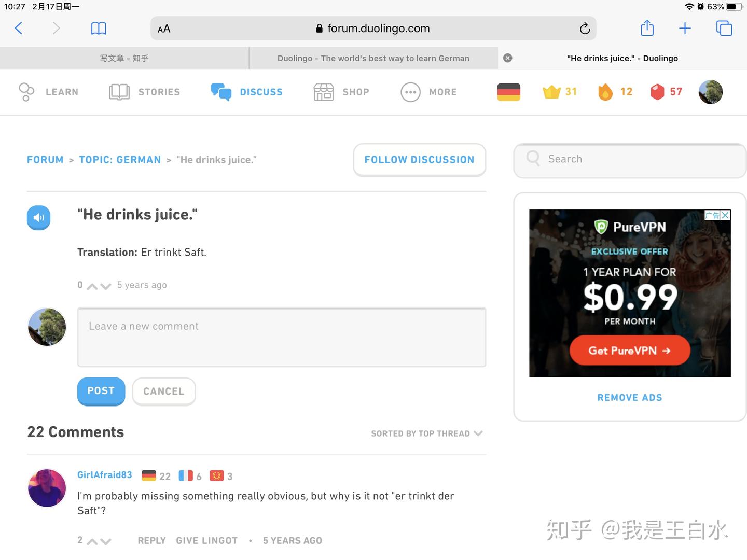Viewport: 747px width, 560px height.
Task: Open the Sorted by Top Thread dropdown
Action: tap(427, 433)
